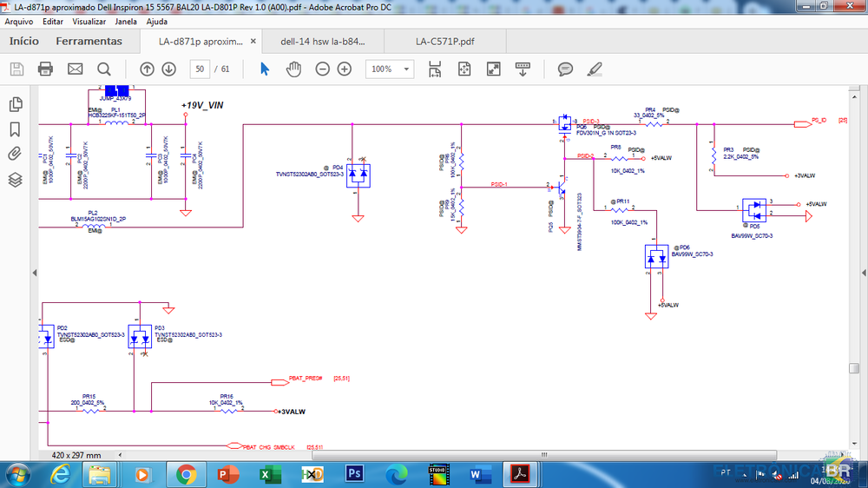Switch to LA-C571P.pdf tab
This screenshot has width=868, height=488.
[444, 41]
